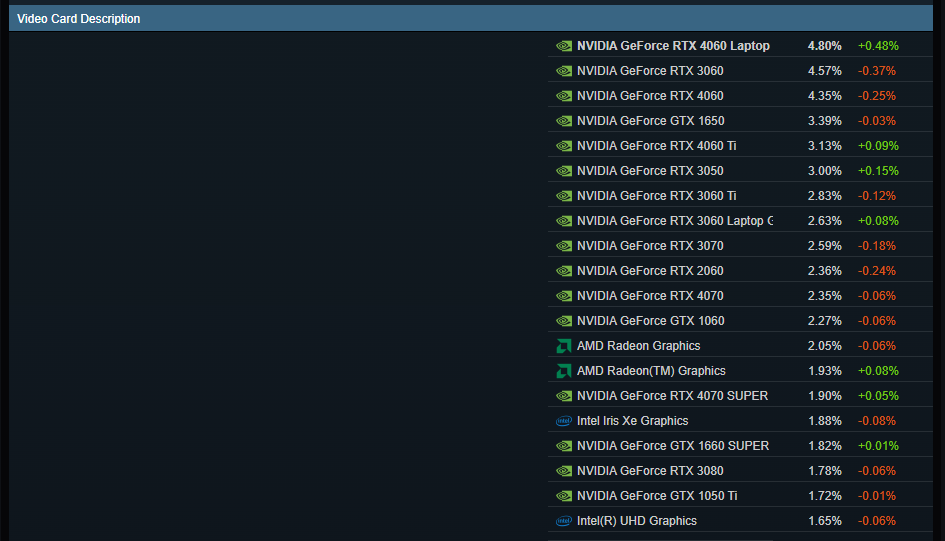The height and width of the screenshot is (541, 945).
Task: Click the 4.35% share value
Action: click(x=824, y=96)
